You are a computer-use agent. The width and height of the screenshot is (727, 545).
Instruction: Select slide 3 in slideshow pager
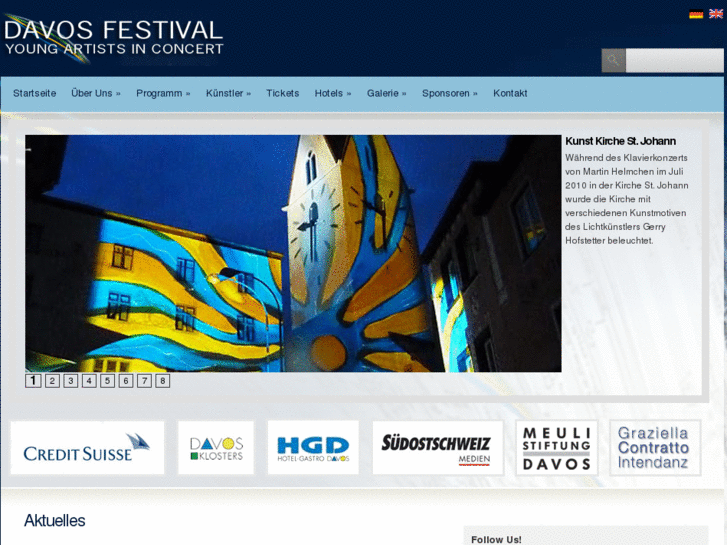click(x=70, y=381)
